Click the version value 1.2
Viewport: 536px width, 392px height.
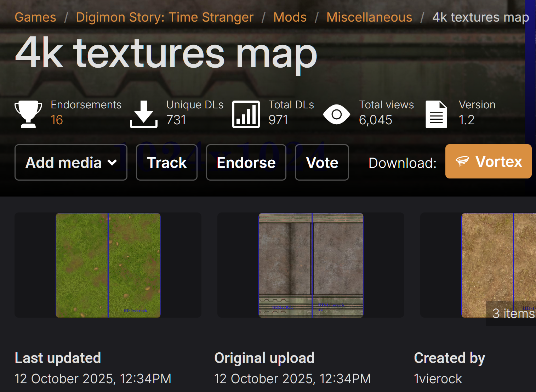[x=467, y=120]
